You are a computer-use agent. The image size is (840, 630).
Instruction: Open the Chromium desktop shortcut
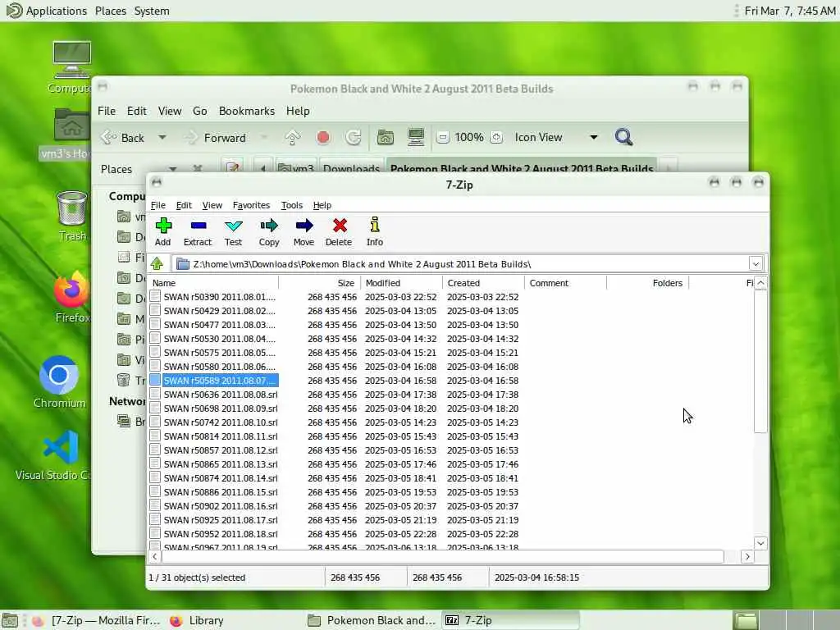pyautogui.click(x=59, y=382)
